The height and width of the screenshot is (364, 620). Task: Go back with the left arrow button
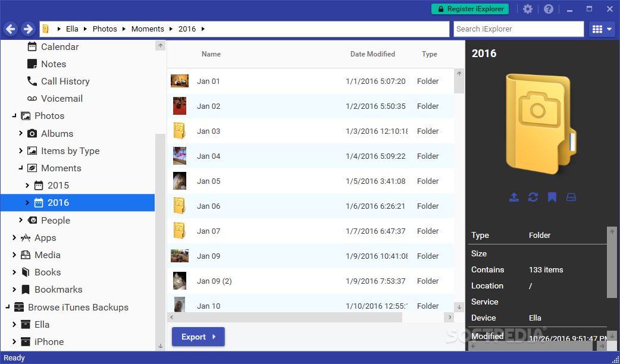(11, 29)
